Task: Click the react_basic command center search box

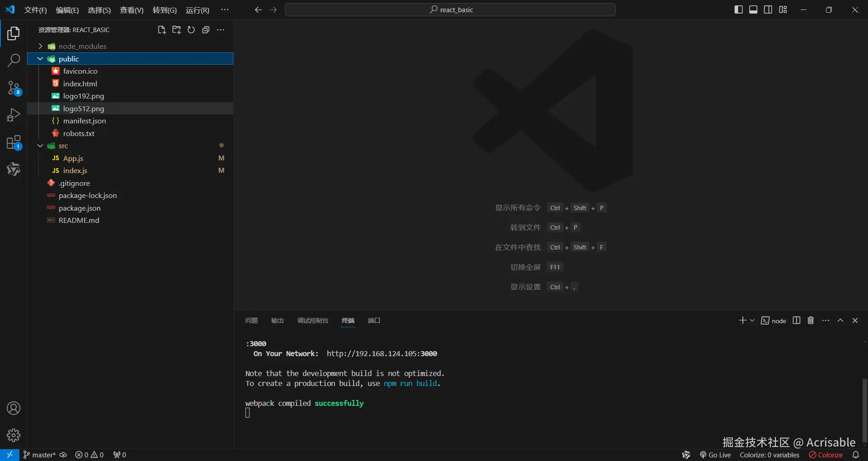Action: pos(450,10)
